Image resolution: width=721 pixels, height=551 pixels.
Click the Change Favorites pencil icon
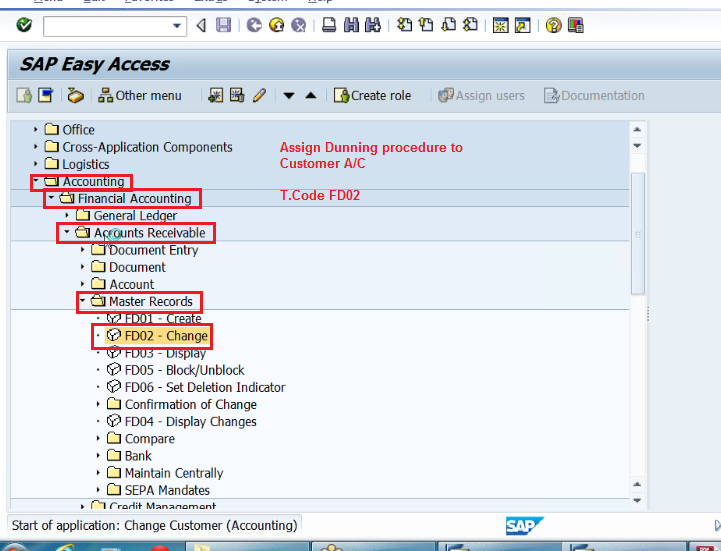tap(259, 96)
